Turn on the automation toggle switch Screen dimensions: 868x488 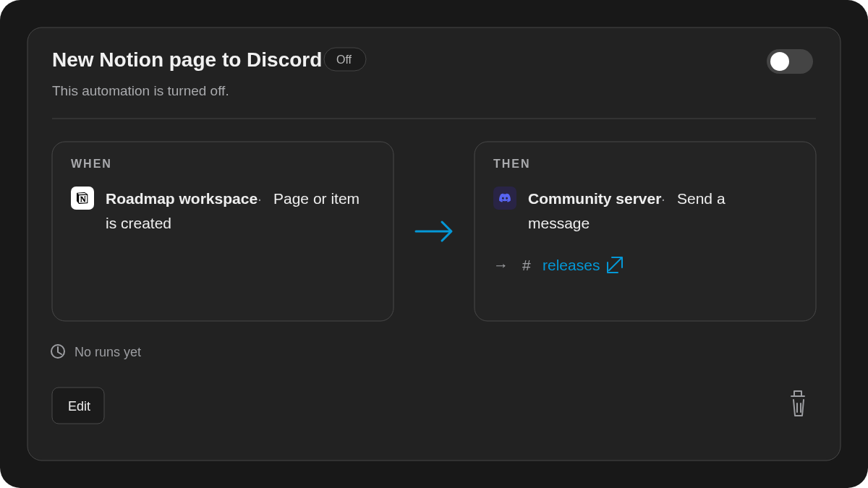coord(790,61)
